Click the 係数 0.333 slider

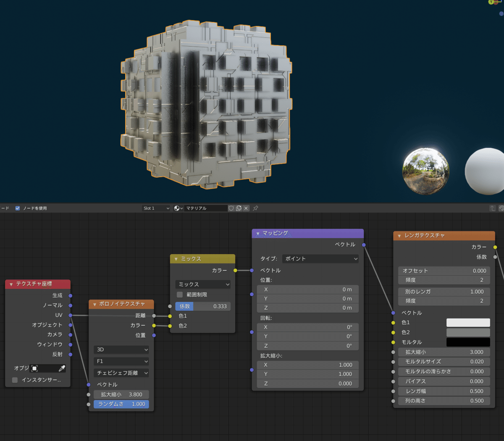click(203, 307)
